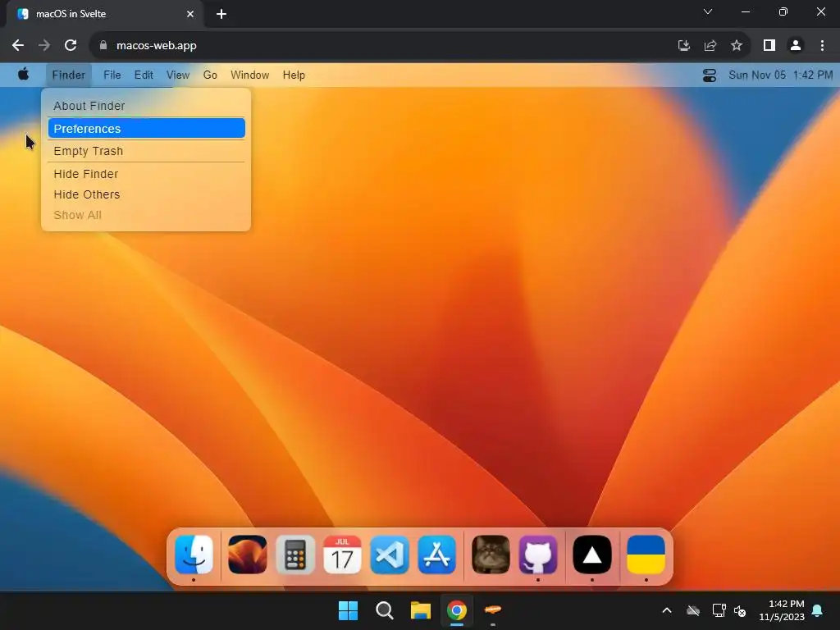Open the File menu
Image resolution: width=840 pixels, height=630 pixels.
click(112, 75)
